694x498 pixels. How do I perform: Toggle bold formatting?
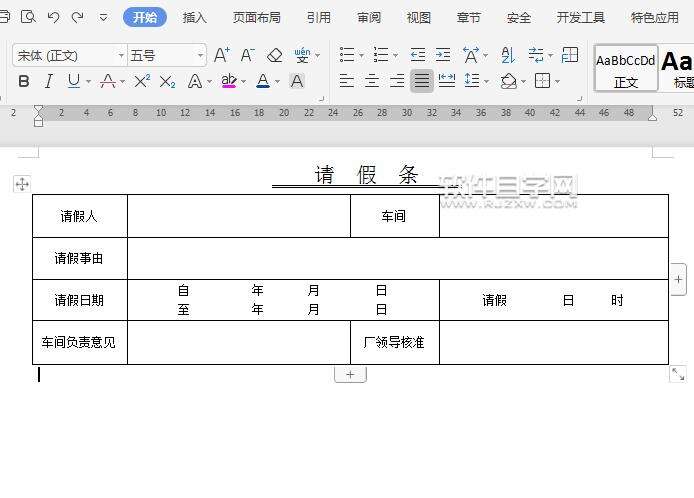pos(24,81)
